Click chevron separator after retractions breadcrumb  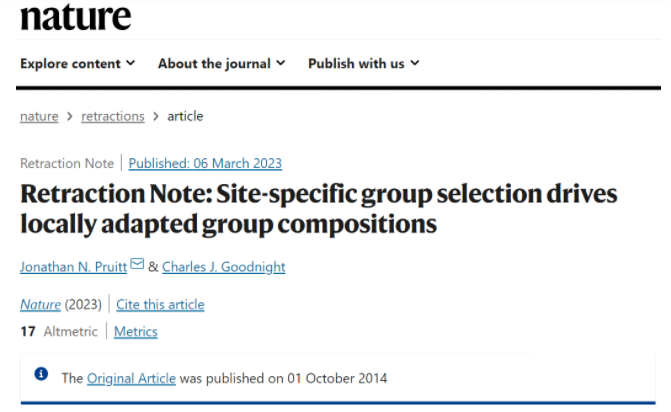pos(156,116)
